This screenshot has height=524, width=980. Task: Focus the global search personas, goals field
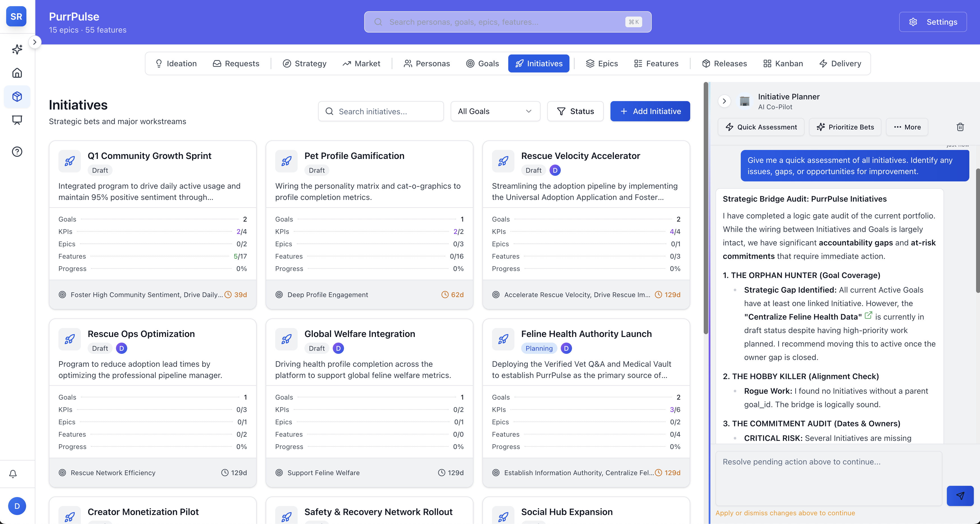pos(507,22)
